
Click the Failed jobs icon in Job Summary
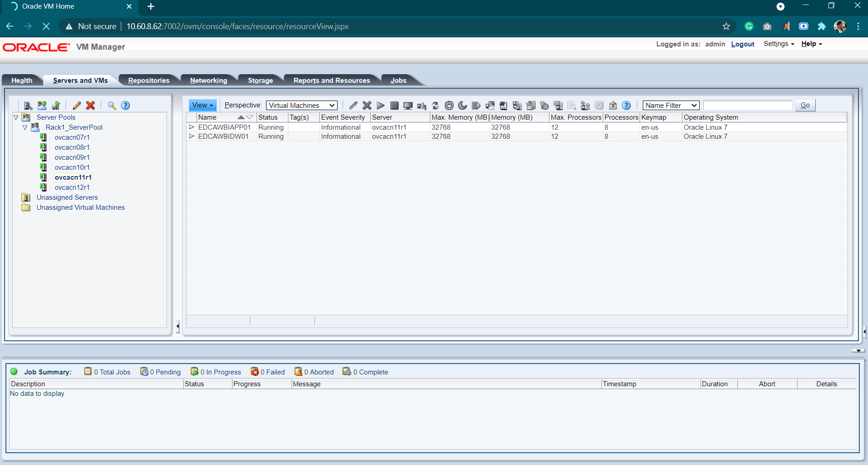pyautogui.click(x=255, y=372)
